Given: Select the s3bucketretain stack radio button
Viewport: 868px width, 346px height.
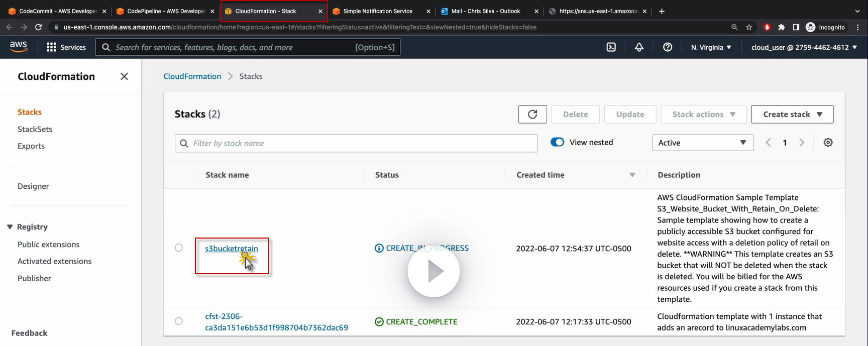Looking at the screenshot, I should (179, 248).
